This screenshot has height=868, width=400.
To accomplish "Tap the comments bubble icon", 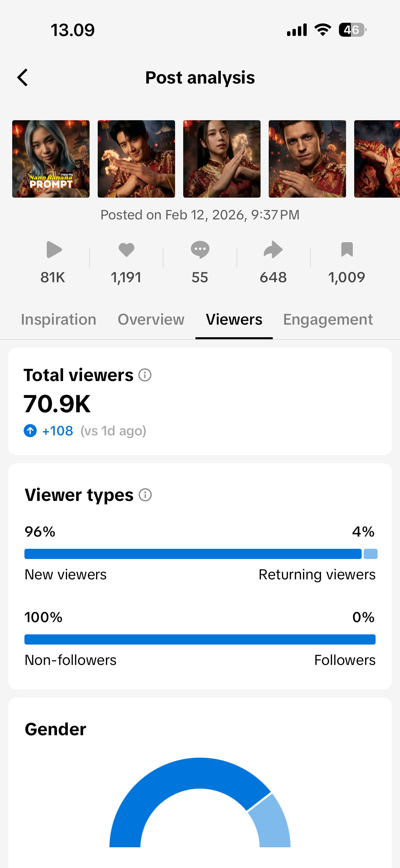I will (200, 250).
